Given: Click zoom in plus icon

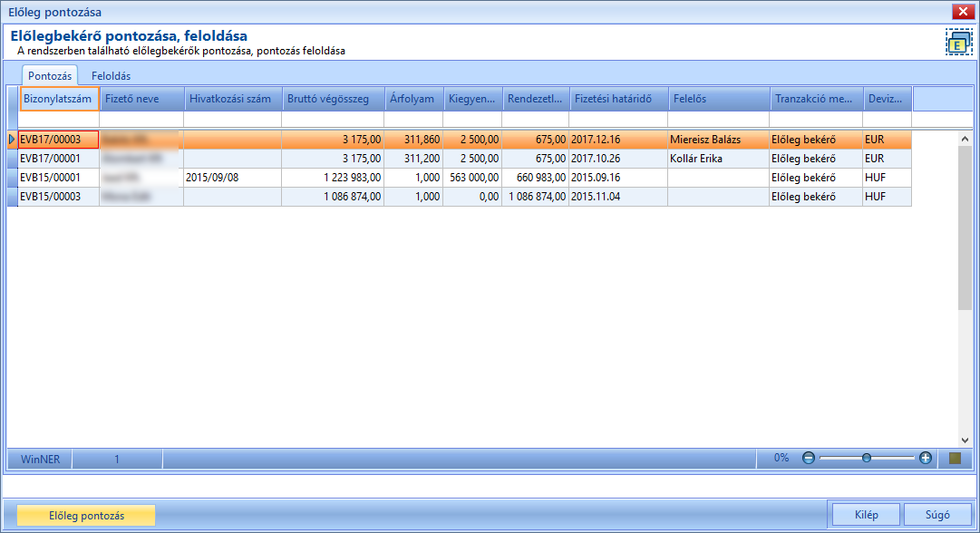Looking at the screenshot, I should pyautogui.click(x=926, y=458).
